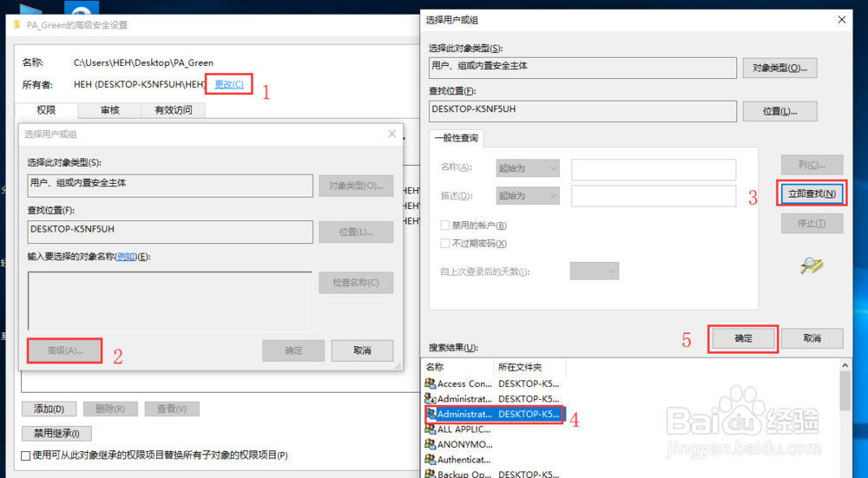Click the folder icon in PA_Green title bar
868x478 pixels.
pyautogui.click(x=16, y=25)
